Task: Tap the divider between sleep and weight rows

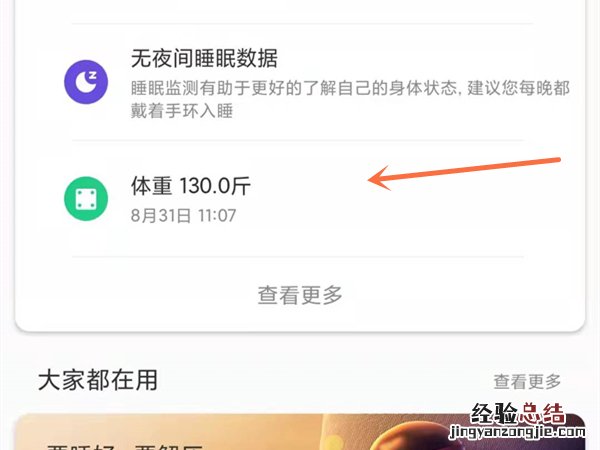Action: point(298,140)
